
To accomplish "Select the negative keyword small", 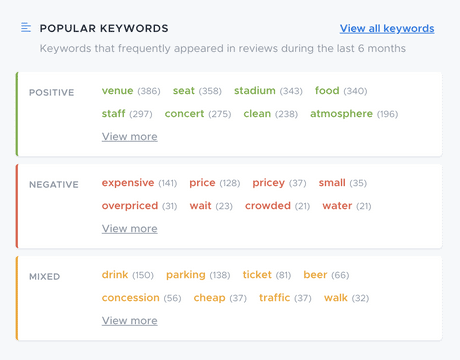I will click(332, 183).
